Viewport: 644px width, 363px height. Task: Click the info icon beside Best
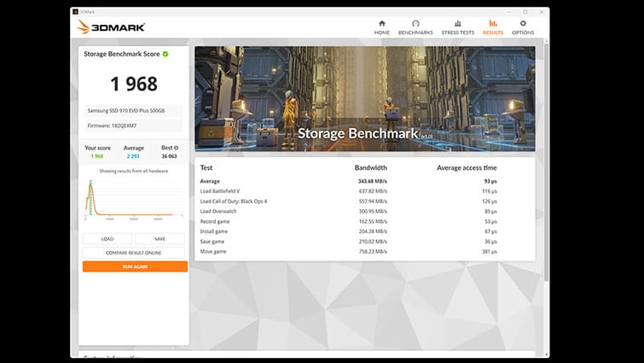pyautogui.click(x=177, y=148)
